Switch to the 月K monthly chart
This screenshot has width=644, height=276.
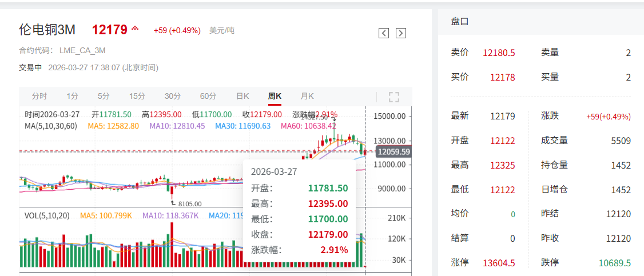[x=307, y=96]
